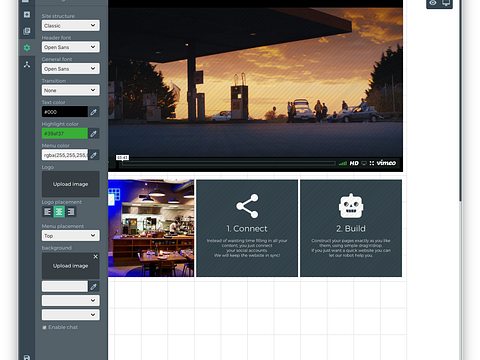Remove background image with X
Viewport: 480px width, 360px height.
[x=96, y=256]
